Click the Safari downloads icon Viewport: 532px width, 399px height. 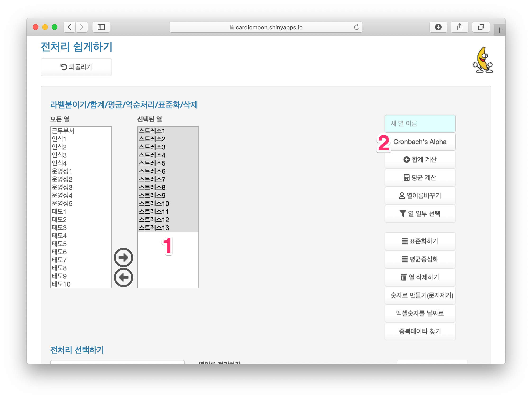tap(438, 27)
